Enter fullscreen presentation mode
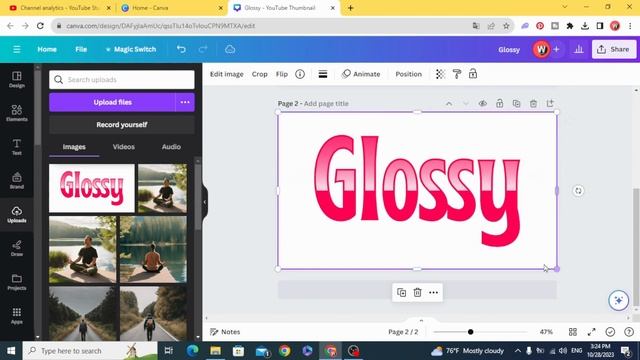Screen dimensions: 640x360 coord(591,332)
